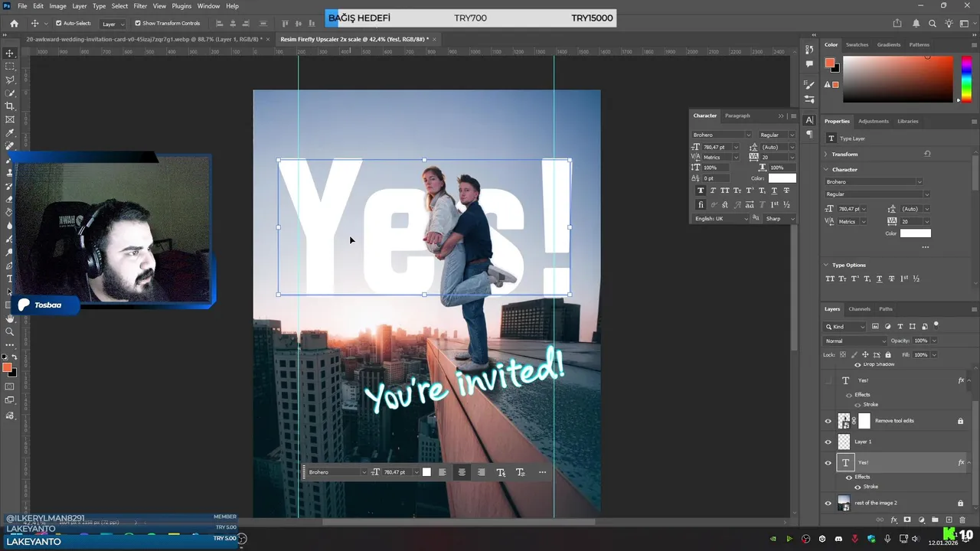Select the Lasso tool

pyautogui.click(x=10, y=80)
